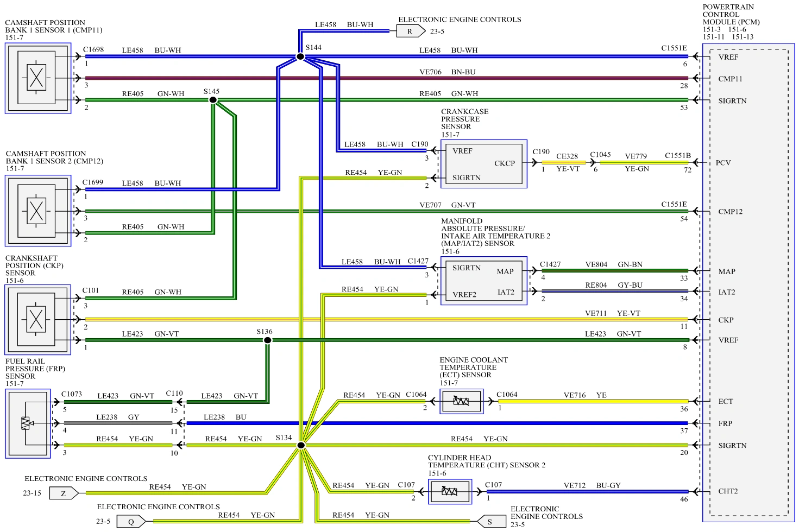
Task: Select the Crankcase Pressure Sensor CKCP box
Action: click(483, 164)
